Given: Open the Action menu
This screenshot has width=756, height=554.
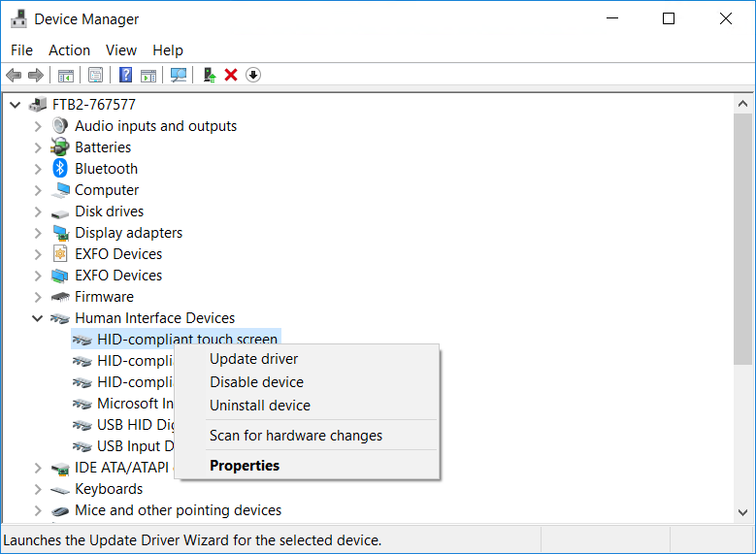Looking at the screenshot, I should pos(70,50).
